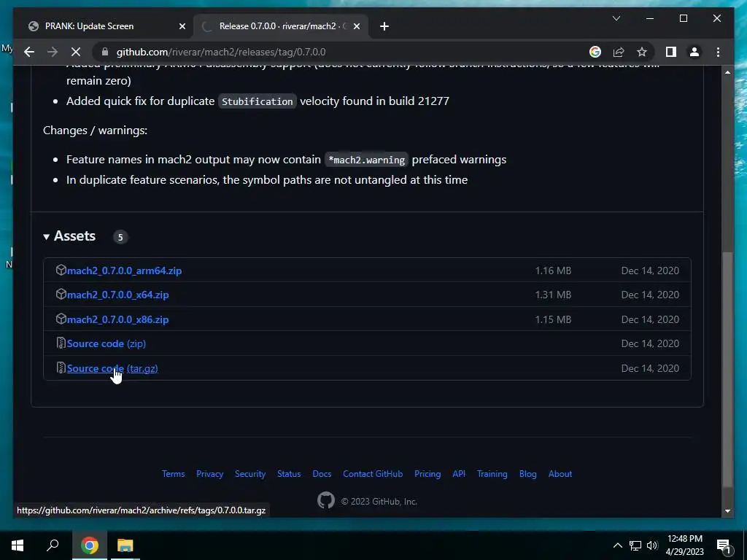Viewport: 747px width, 560px height.
Task: Open Contact GitHub footer link
Action: coord(373,474)
